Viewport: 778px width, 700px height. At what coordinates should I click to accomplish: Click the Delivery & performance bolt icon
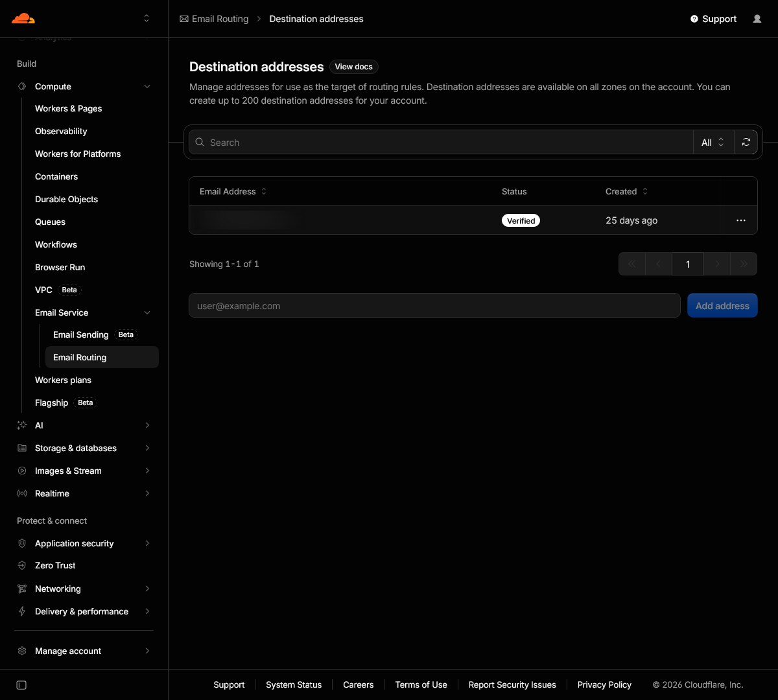point(22,611)
